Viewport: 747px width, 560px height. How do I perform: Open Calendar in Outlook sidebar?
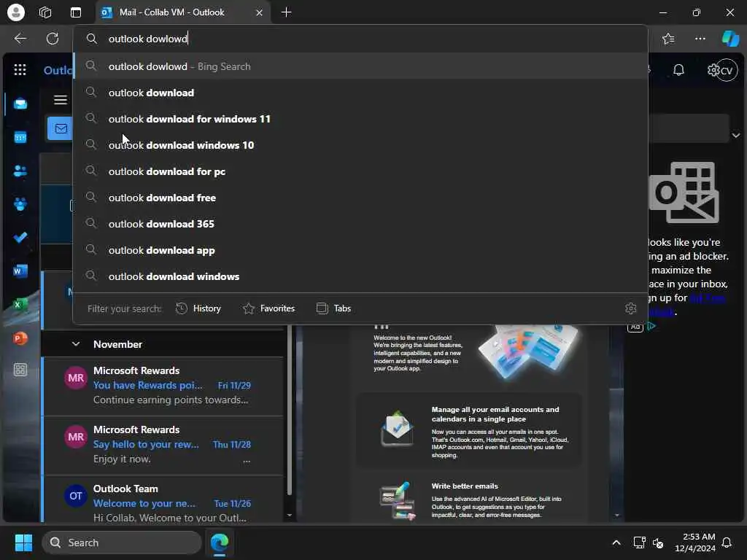[20, 138]
